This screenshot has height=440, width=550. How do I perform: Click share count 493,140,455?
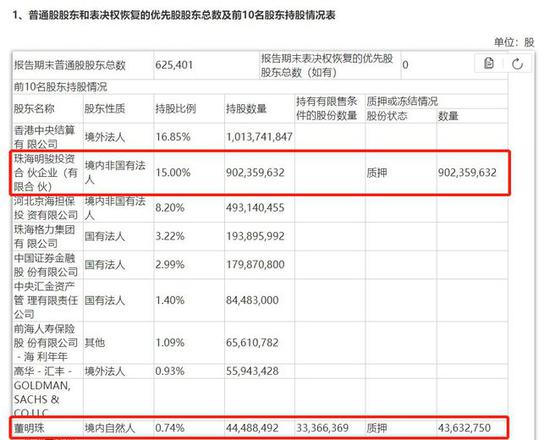[255, 208]
